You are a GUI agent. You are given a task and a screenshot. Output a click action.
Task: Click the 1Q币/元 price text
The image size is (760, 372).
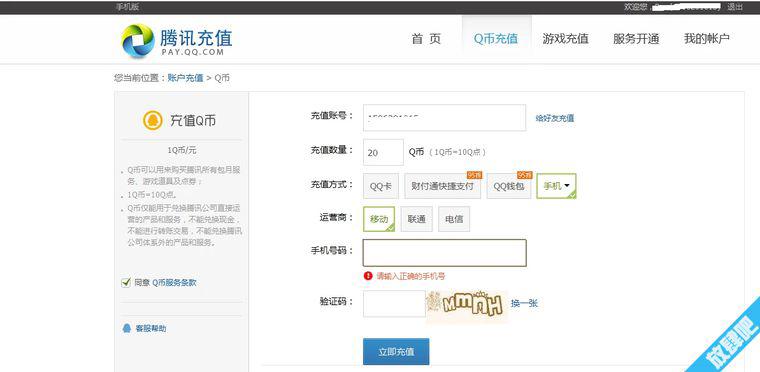click(x=182, y=150)
